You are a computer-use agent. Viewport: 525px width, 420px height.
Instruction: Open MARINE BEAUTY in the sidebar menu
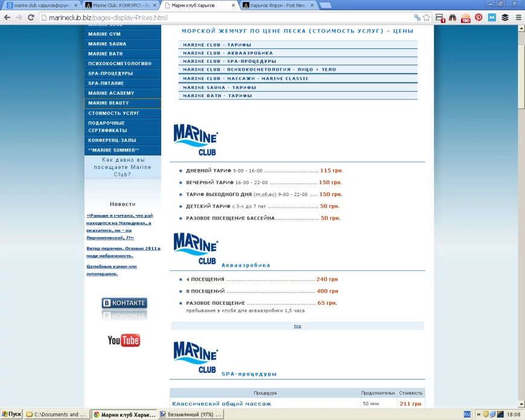coord(122,103)
